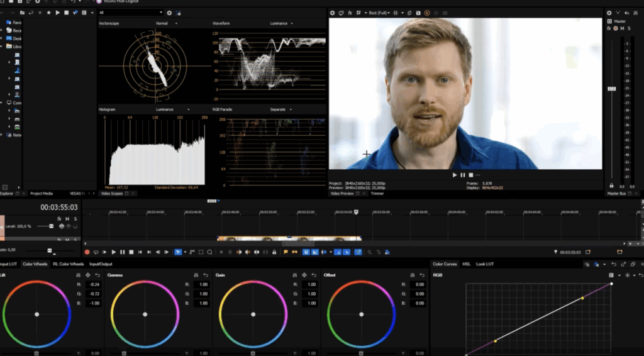
Task: Toggle the track Mute M button
Action: click(67, 219)
